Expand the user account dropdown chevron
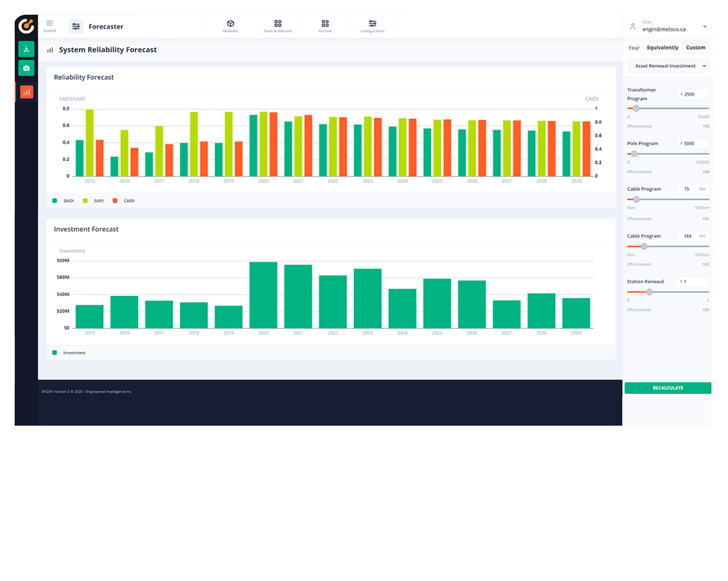 pyautogui.click(x=704, y=26)
